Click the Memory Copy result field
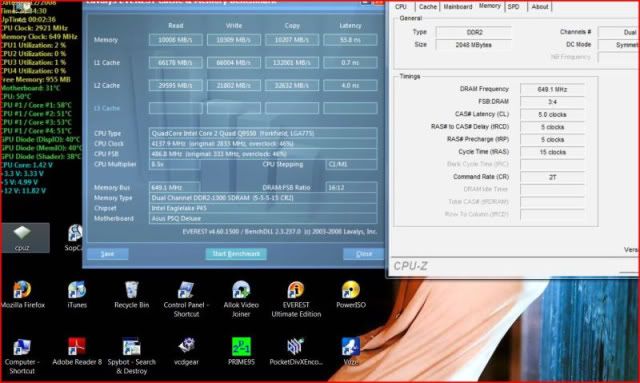The width and height of the screenshot is (640, 383). [x=292, y=40]
